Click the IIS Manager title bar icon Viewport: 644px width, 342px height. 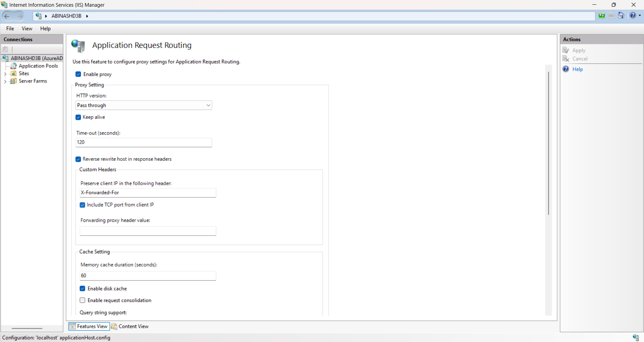click(4, 5)
